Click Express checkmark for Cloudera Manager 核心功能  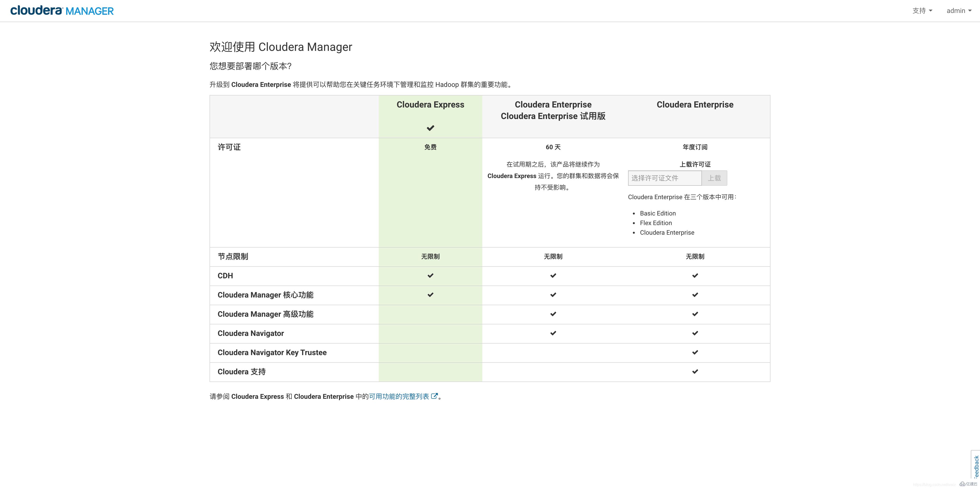click(430, 295)
